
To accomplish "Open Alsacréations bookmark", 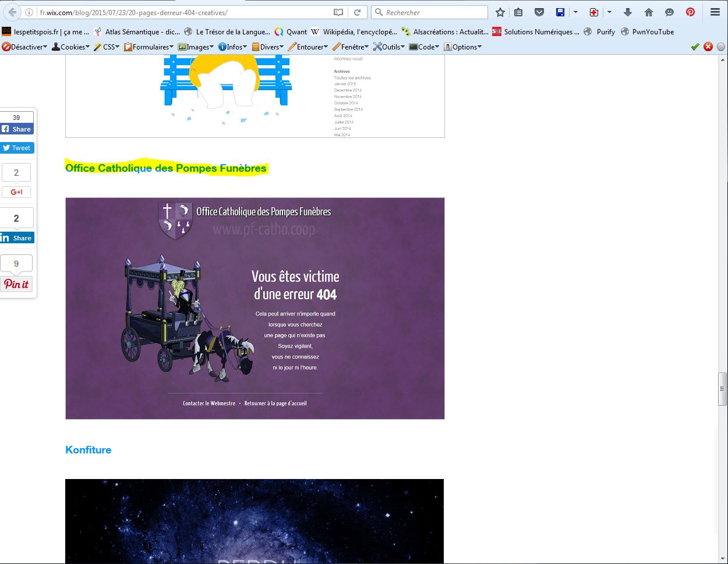I will [445, 32].
